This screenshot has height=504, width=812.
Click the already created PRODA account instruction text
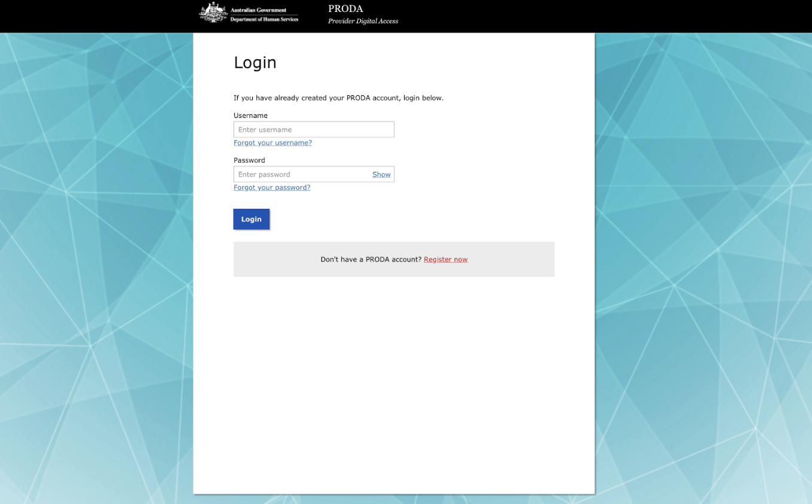tap(338, 98)
